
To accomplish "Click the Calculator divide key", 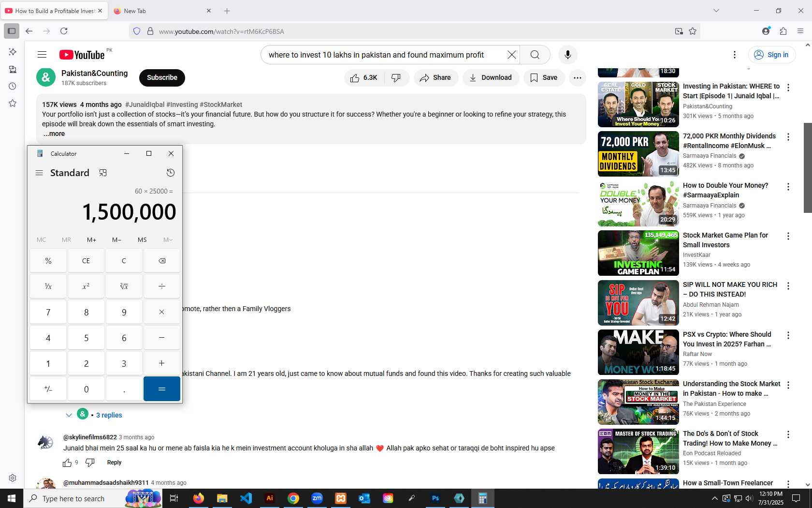I will [162, 286].
